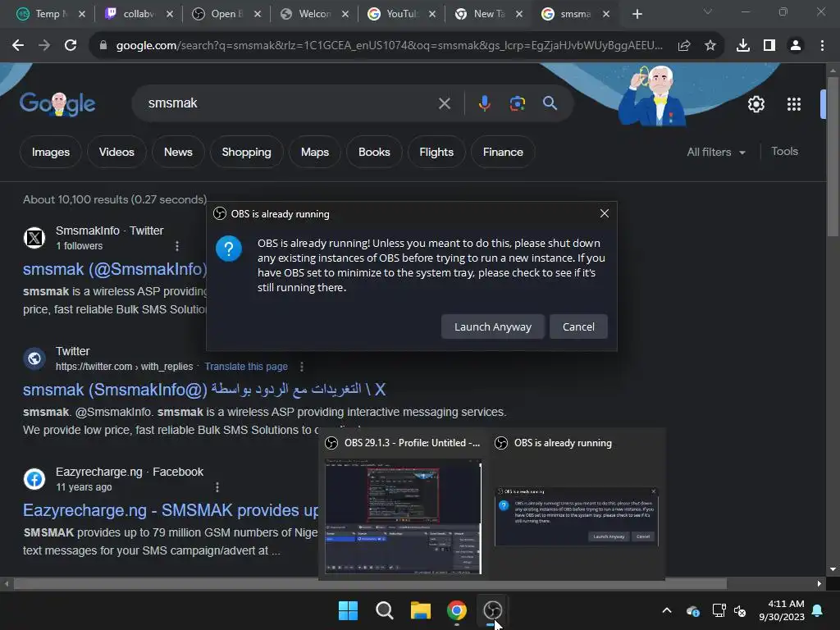
Task: Open File Explorer from taskbar
Action: pos(421,610)
